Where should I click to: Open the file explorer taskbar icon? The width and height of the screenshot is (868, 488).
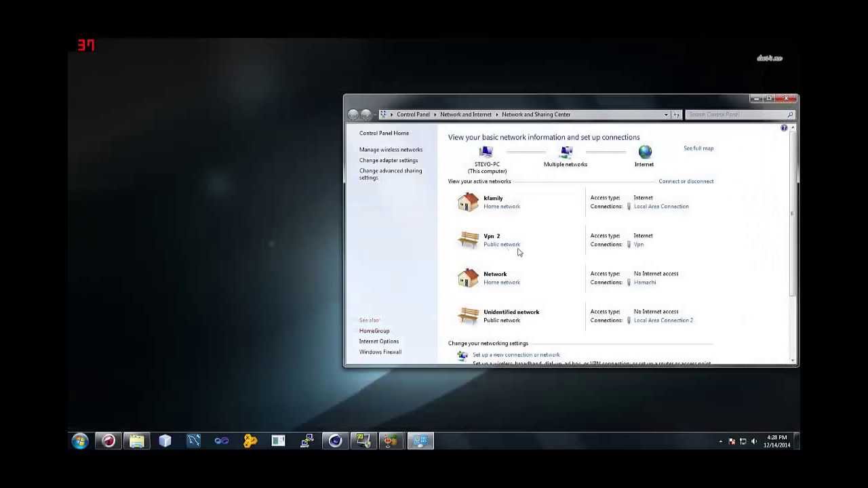tap(137, 441)
